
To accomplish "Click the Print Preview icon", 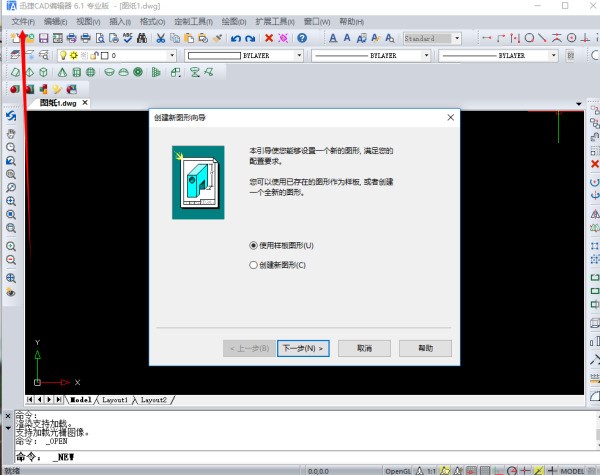I will (100, 38).
